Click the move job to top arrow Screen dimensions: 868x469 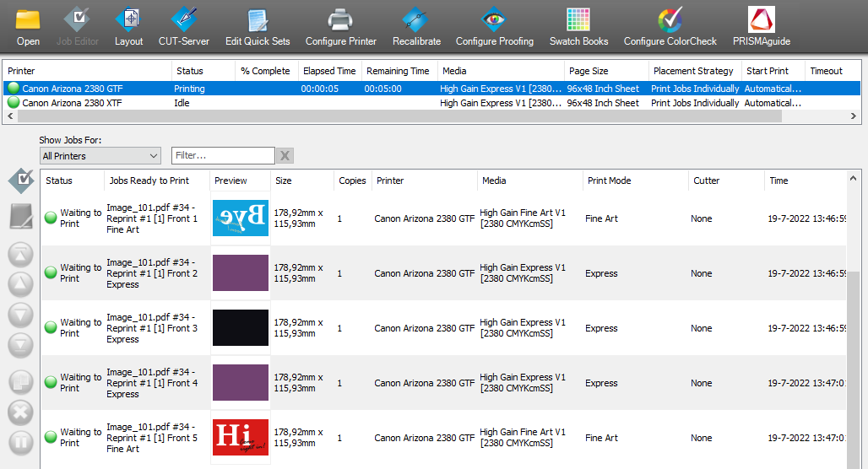20,255
